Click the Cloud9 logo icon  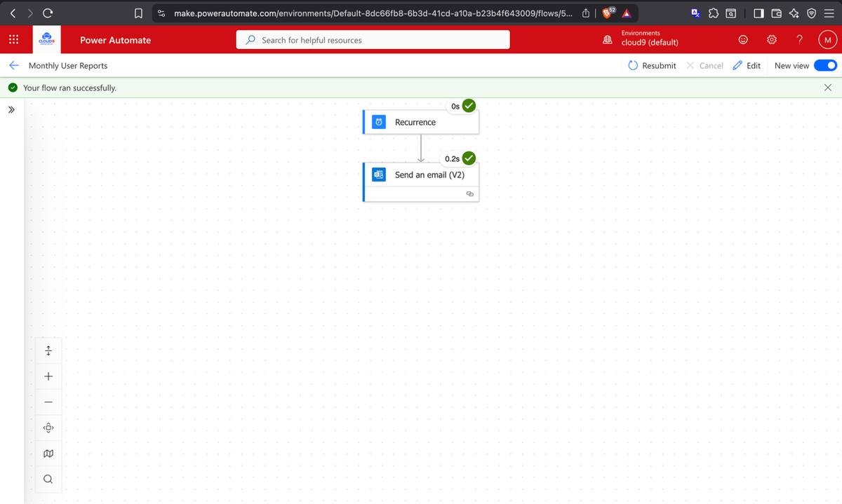pos(47,40)
